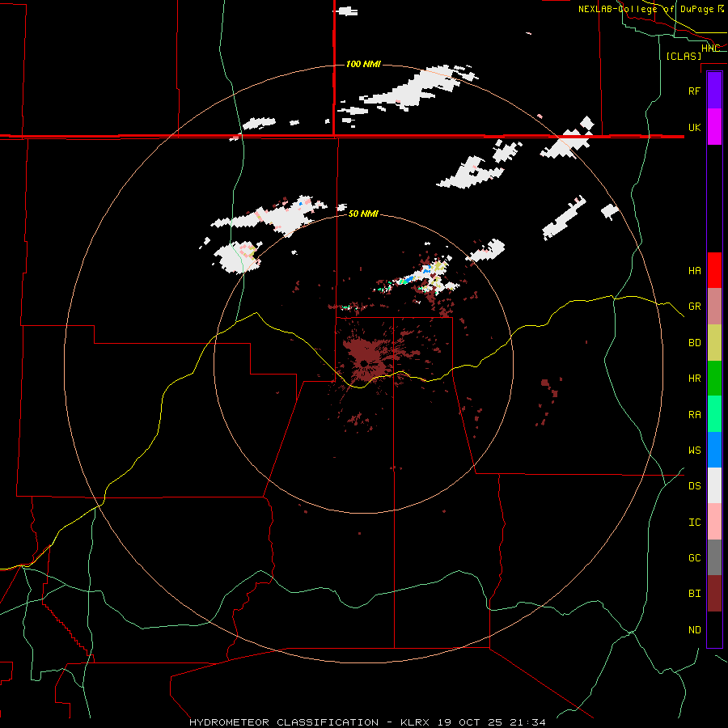Image resolution: width=728 pixels, height=728 pixels.
Task: Click the RF legend label
Action: click(x=695, y=91)
